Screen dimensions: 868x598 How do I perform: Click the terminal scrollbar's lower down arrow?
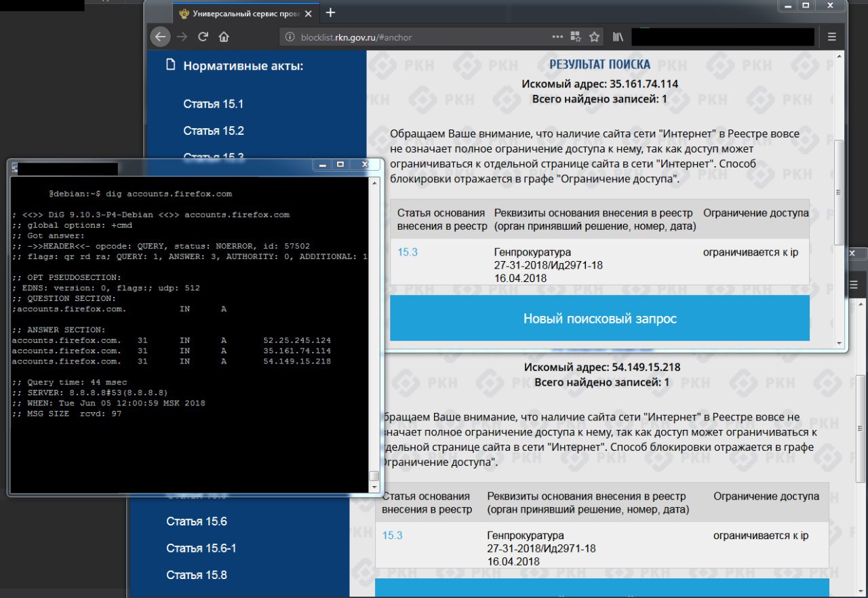coord(374,487)
